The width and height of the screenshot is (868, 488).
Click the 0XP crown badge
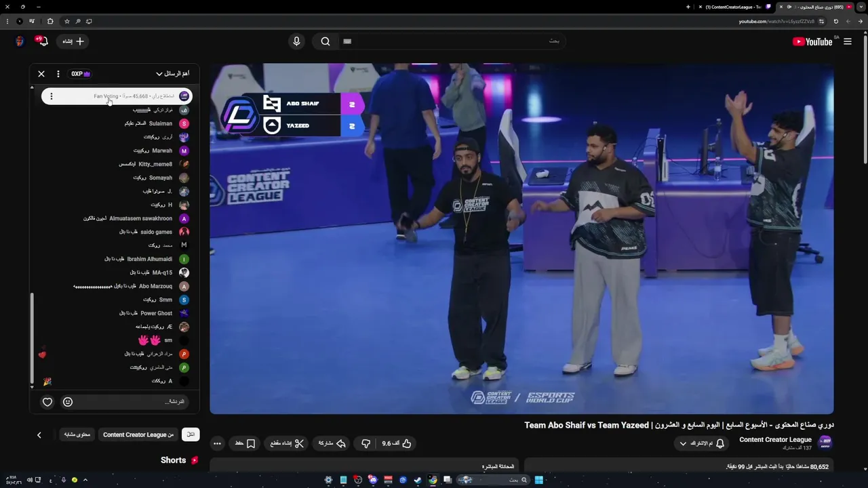(81, 74)
